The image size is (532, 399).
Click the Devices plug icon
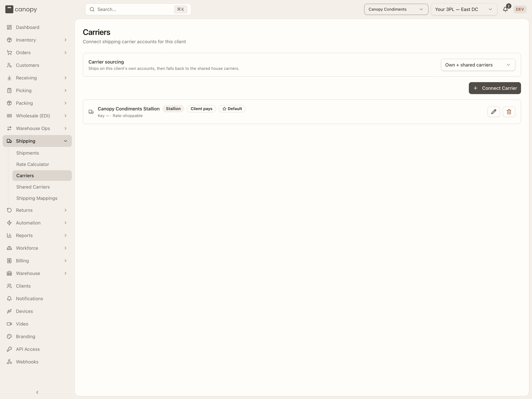click(9, 311)
